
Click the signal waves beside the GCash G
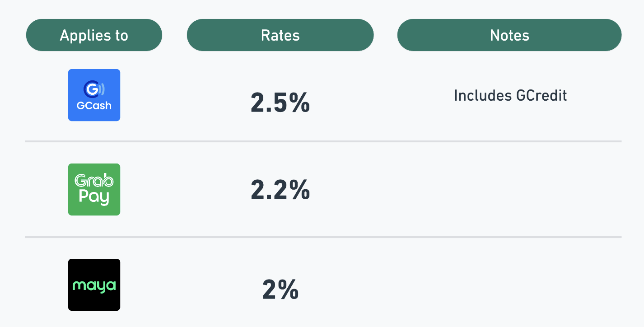[x=102, y=89]
